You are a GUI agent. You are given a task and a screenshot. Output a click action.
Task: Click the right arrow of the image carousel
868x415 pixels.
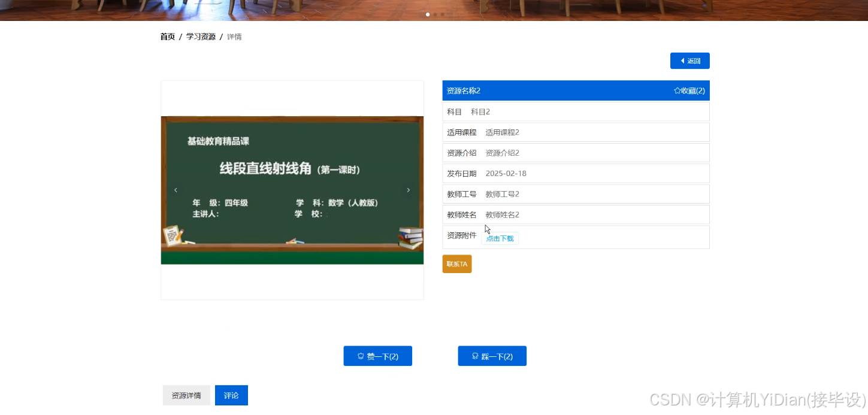point(408,190)
